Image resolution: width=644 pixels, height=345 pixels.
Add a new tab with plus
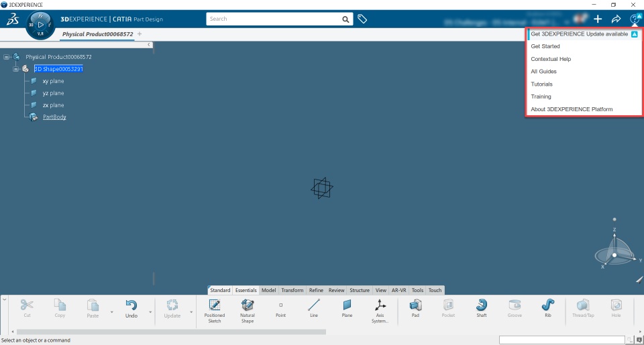(140, 34)
